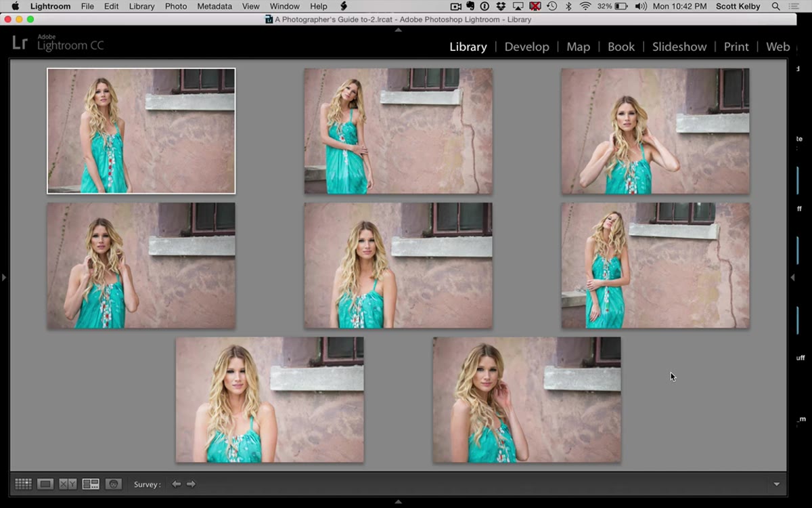Open the Lightroom application menu
Viewport: 812px width, 508px height.
tap(50, 6)
